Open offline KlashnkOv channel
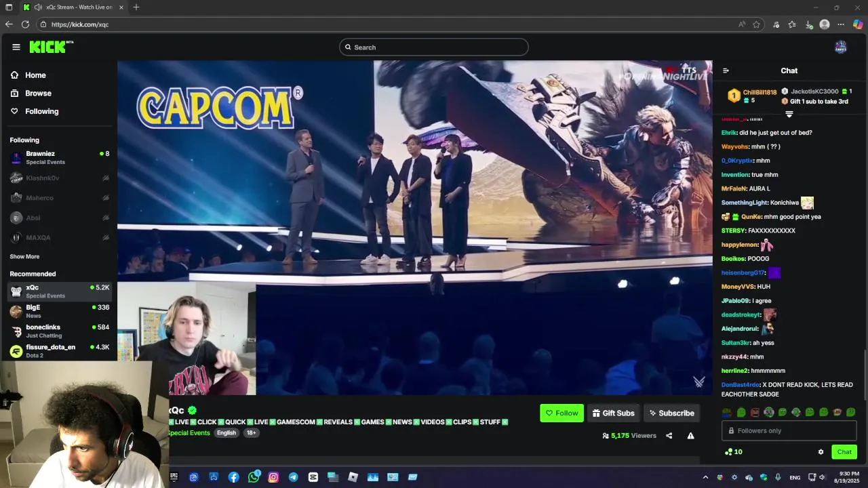The image size is (868, 488). [x=60, y=178]
